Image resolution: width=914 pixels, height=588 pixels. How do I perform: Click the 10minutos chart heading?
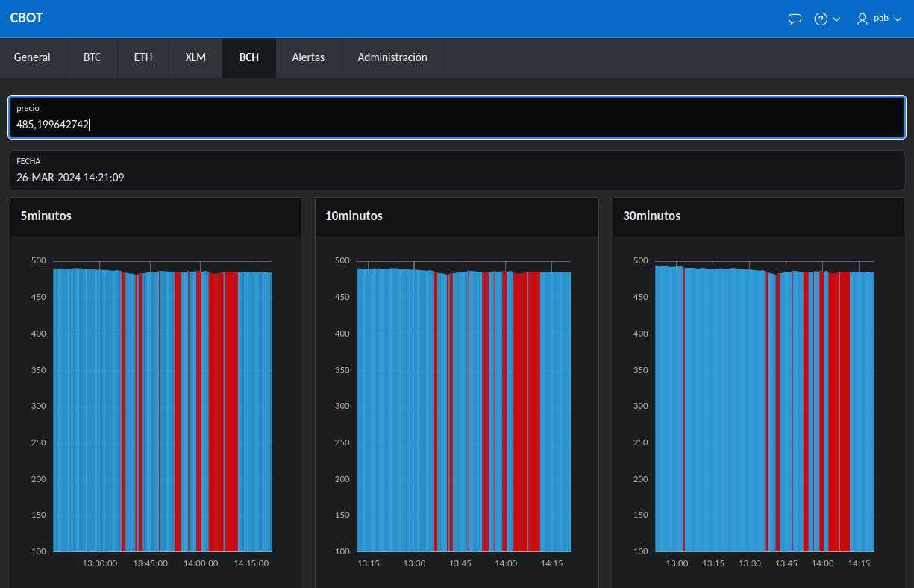(354, 216)
